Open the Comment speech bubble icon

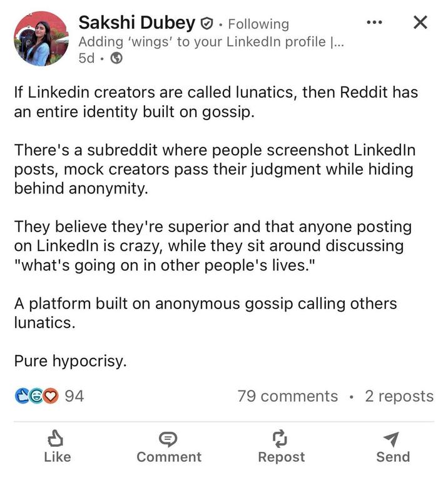(x=168, y=437)
